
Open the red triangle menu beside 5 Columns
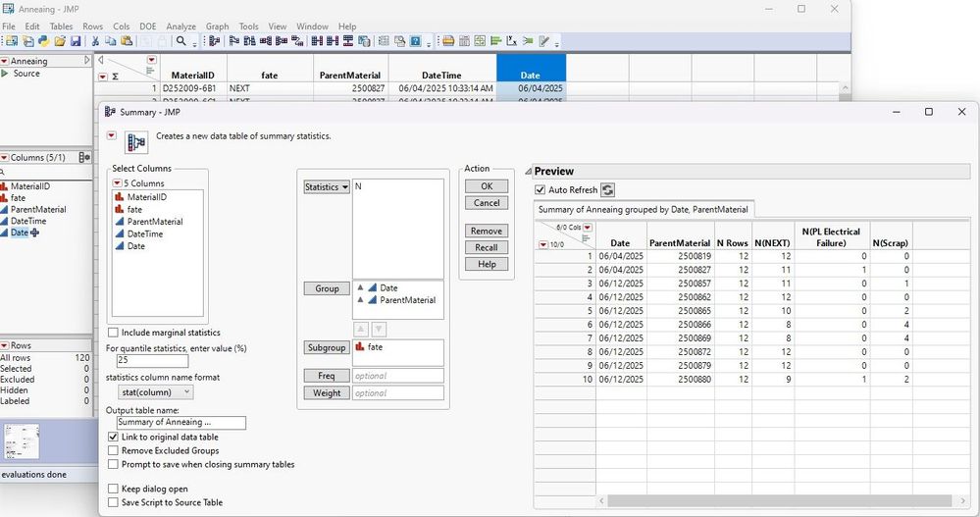[117, 183]
